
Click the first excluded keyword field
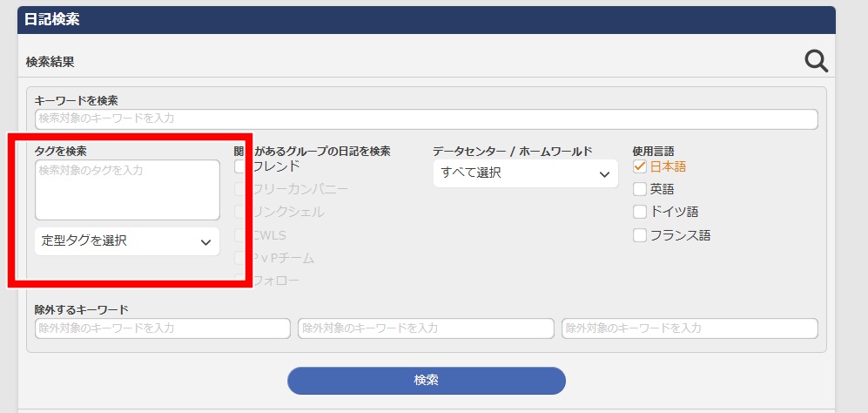tap(162, 328)
